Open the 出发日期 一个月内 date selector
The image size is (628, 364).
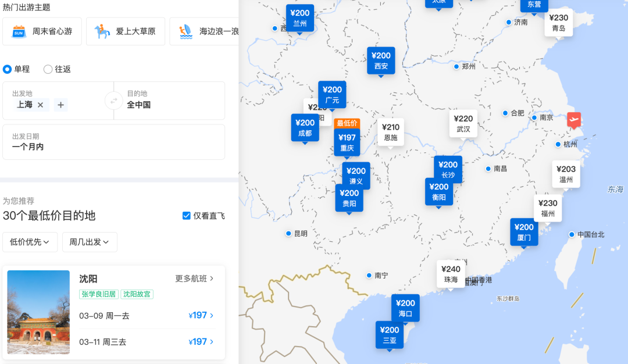click(x=114, y=141)
